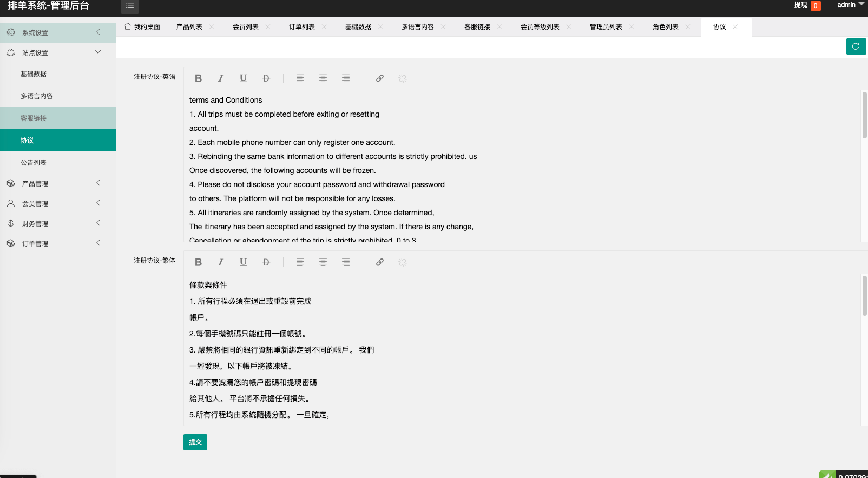The height and width of the screenshot is (478, 868).
Task: Click the English agreement editor scrollbar
Action: pyautogui.click(x=864, y=115)
